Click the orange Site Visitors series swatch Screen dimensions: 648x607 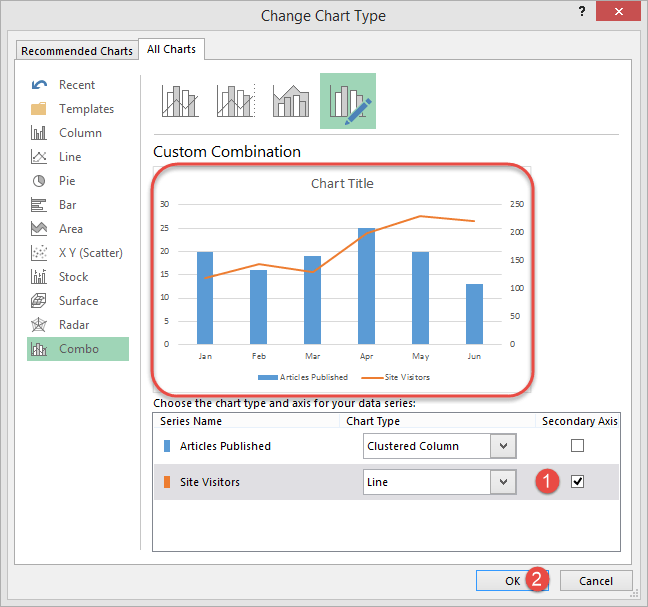pyautogui.click(x=167, y=482)
